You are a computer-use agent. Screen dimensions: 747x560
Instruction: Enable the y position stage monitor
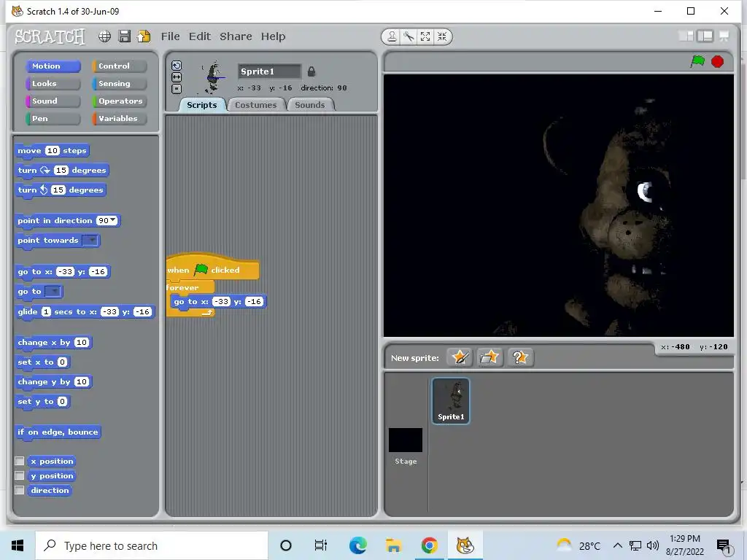coord(20,475)
